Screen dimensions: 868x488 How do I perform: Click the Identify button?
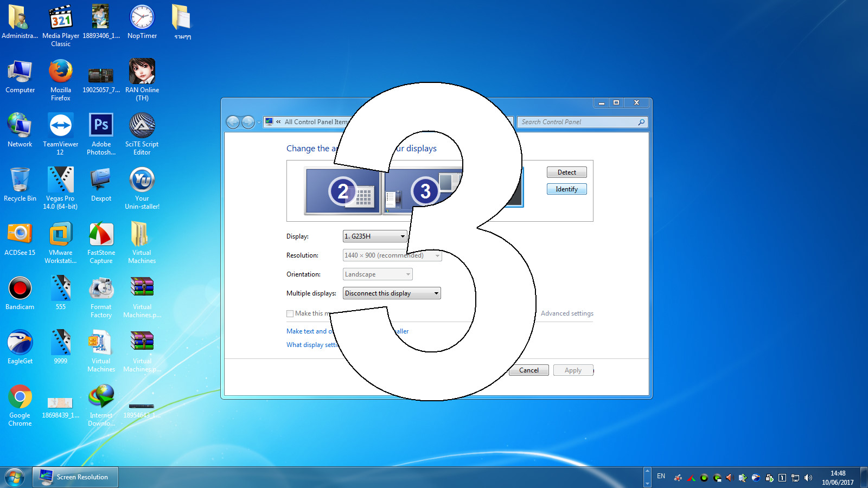[566, 189]
